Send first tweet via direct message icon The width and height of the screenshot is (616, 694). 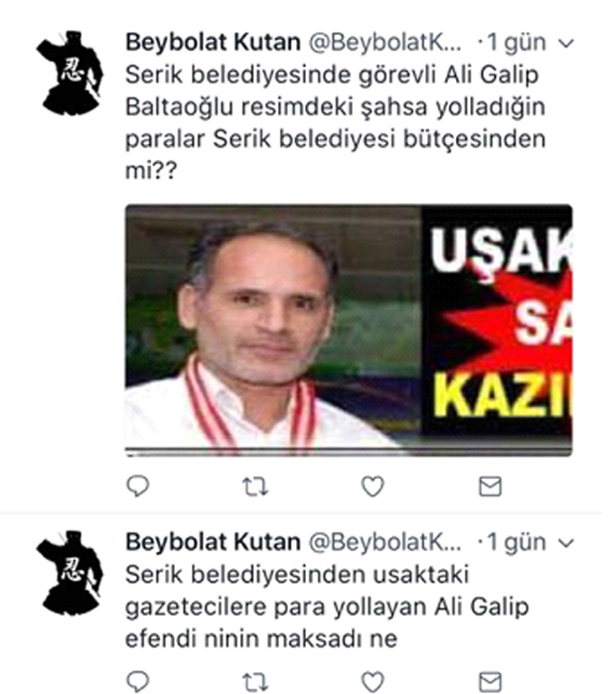coord(490,486)
